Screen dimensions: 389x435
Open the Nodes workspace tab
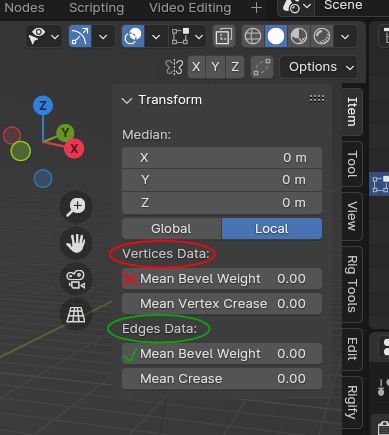coord(24,8)
